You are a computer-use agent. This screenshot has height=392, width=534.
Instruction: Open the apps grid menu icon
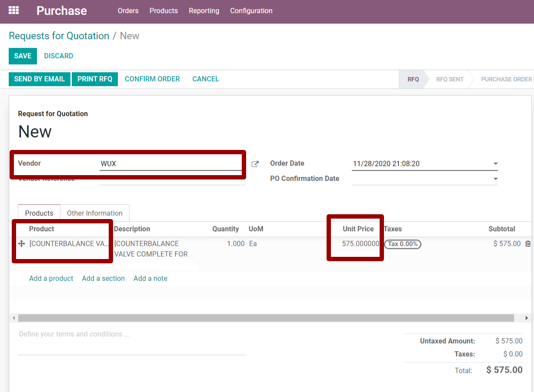[x=14, y=10]
